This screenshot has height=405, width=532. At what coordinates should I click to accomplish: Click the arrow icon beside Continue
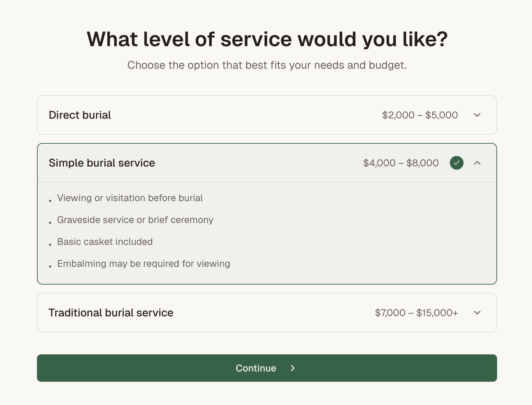[x=293, y=368]
